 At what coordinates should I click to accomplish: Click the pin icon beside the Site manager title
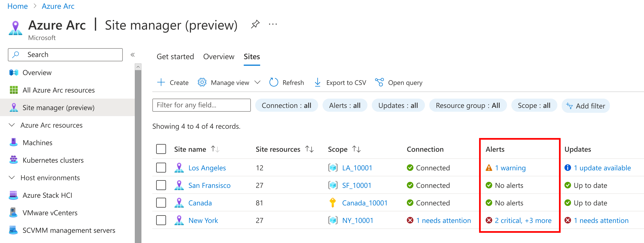click(x=255, y=24)
